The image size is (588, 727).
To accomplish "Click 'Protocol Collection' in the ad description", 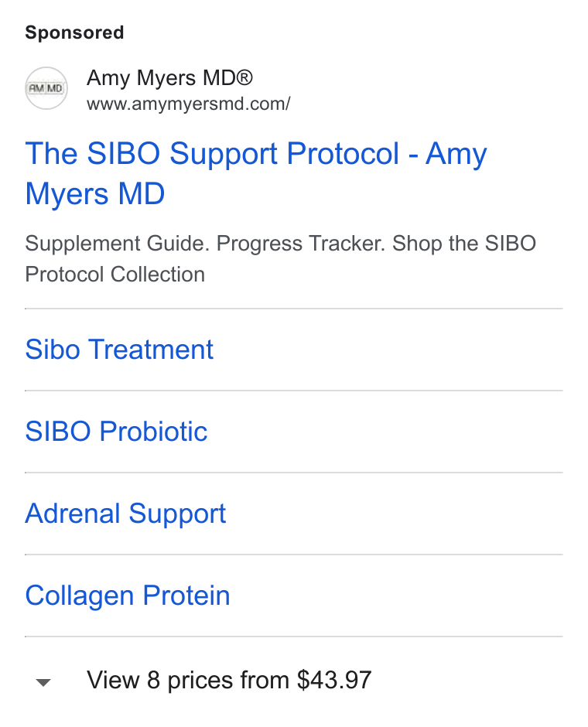I will tap(115, 275).
